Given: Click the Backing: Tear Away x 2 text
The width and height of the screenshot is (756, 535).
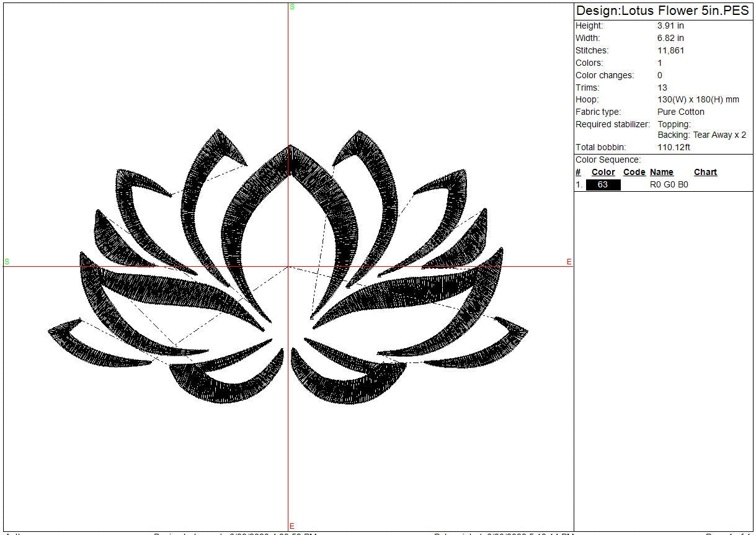Looking at the screenshot, I should click(x=701, y=135).
